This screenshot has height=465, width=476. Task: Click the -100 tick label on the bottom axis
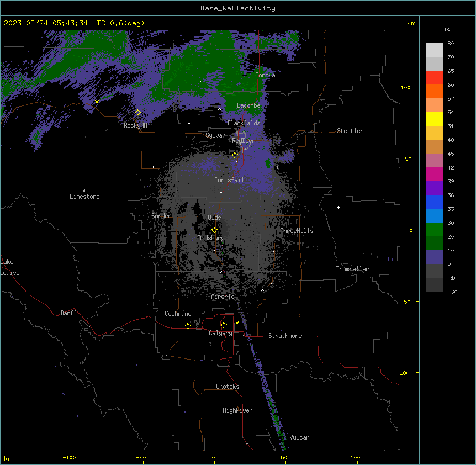(x=69, y=457)
